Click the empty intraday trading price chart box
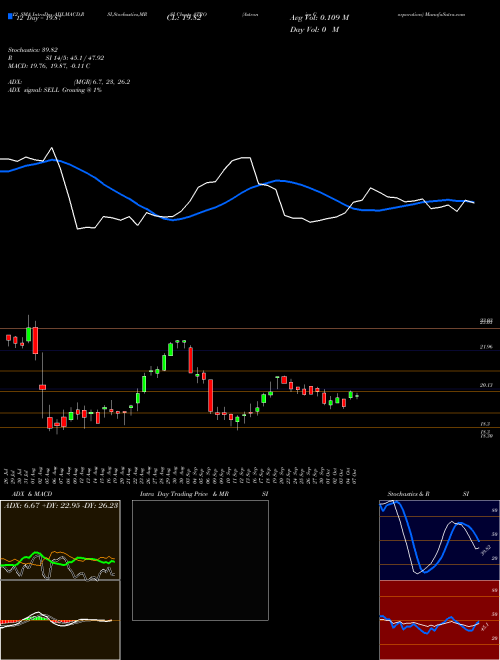Viewport: 500px width, 660px height. [x=200, y=560]
